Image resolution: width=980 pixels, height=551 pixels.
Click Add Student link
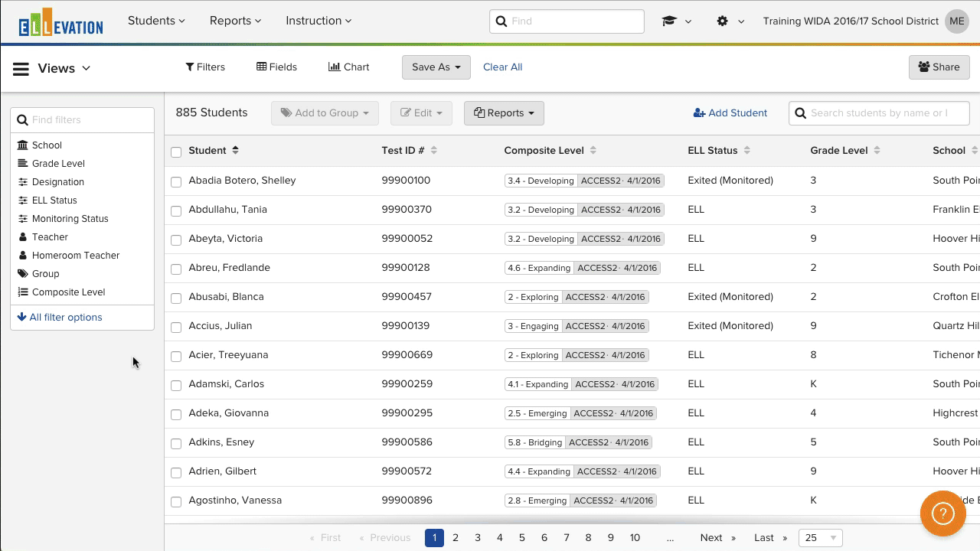click(730, 113)
